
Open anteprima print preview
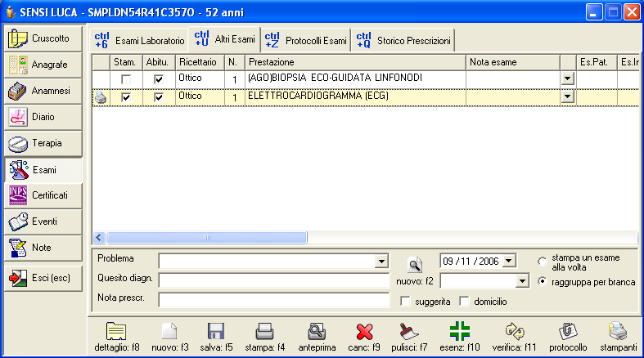tap(317, 331)
